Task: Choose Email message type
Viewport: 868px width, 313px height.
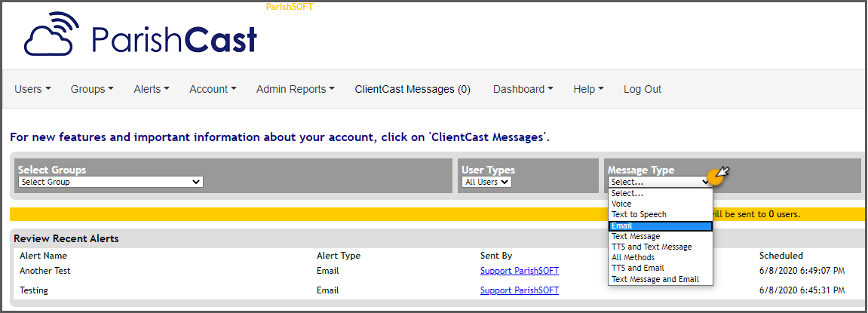Action: coord(660,226)
